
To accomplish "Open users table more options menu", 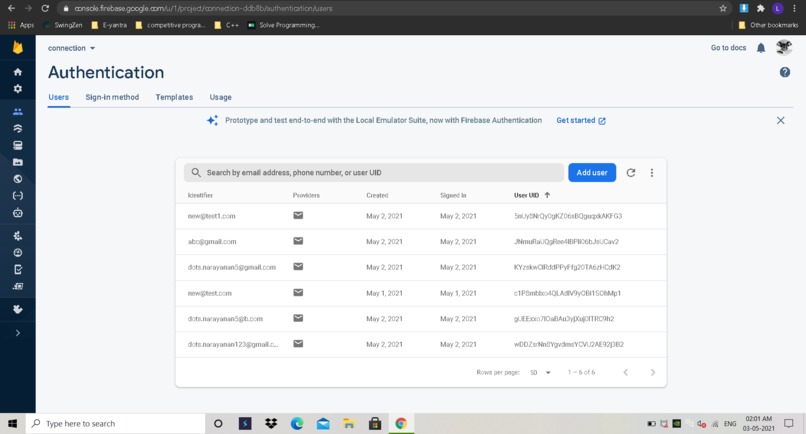I will pos(652,173).
